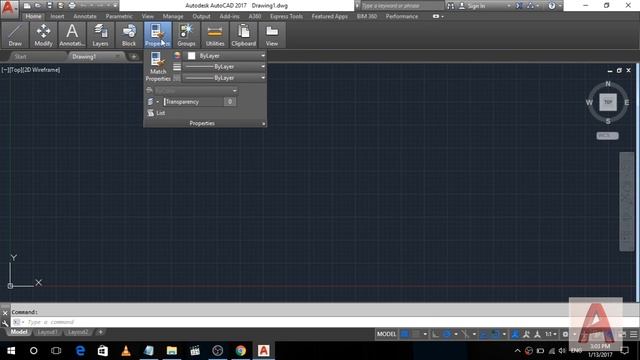Open the Help question mark icon
The image size is (640, 360).
click(552, 6)
